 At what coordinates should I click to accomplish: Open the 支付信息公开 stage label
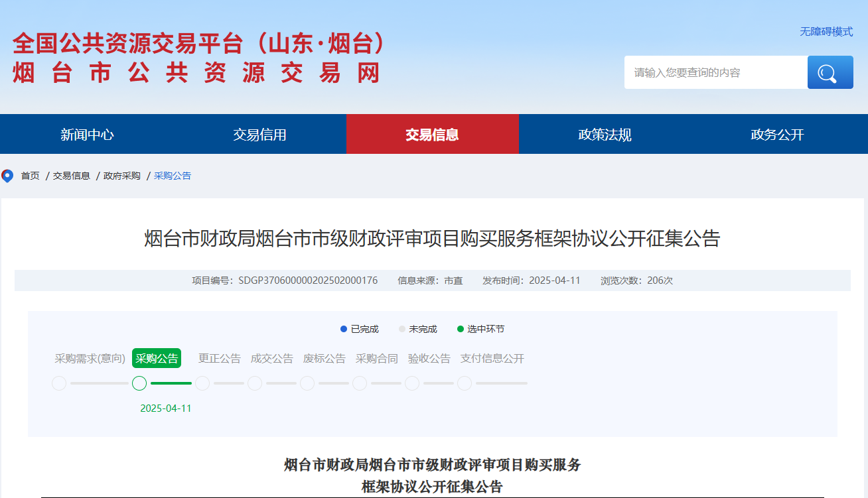click(x=492, y=359)
